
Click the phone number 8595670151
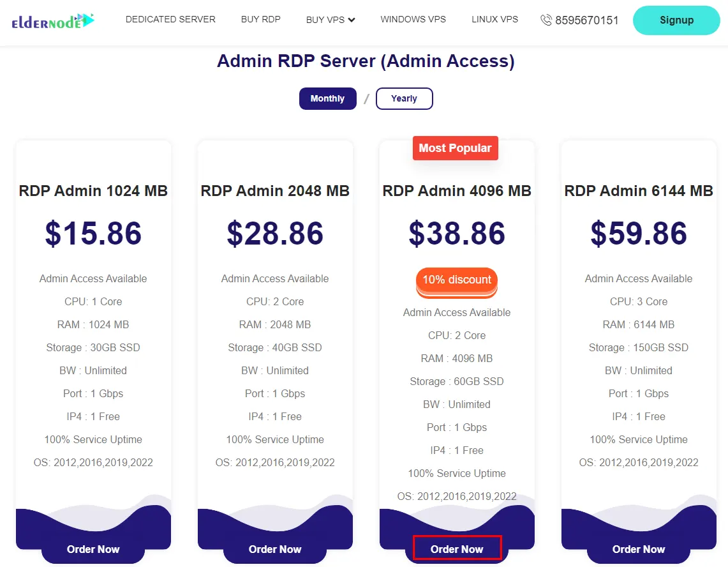click(x=586, y=20)
